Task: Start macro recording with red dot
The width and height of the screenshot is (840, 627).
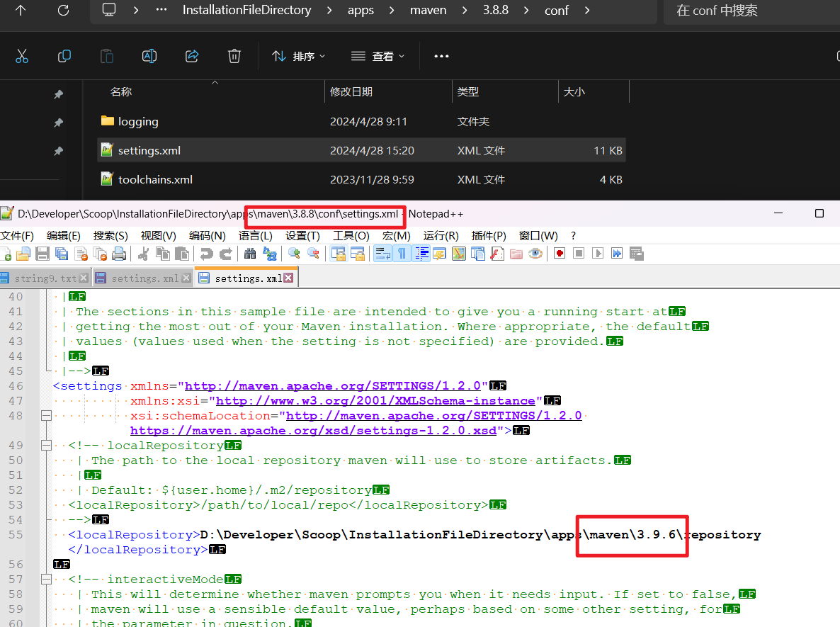Action: [560, 254]
